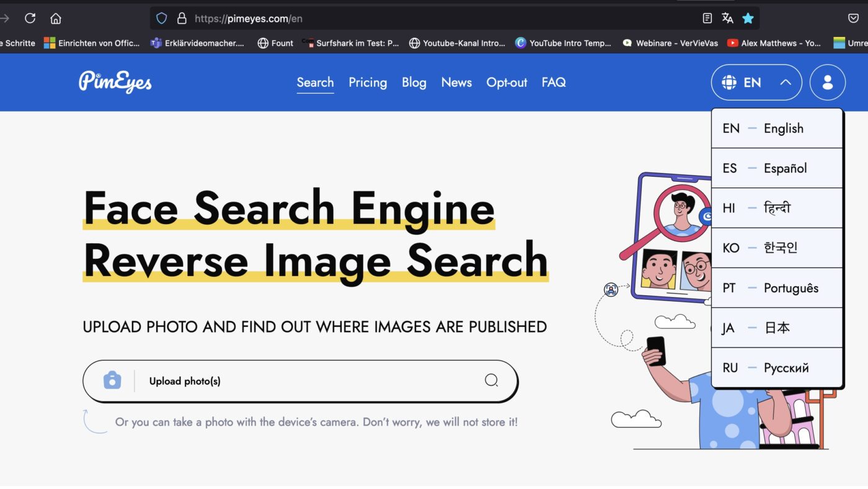Open the Blog page
Image resolution: width=868 pixels, height=489 pixels.
pos(414,83)
